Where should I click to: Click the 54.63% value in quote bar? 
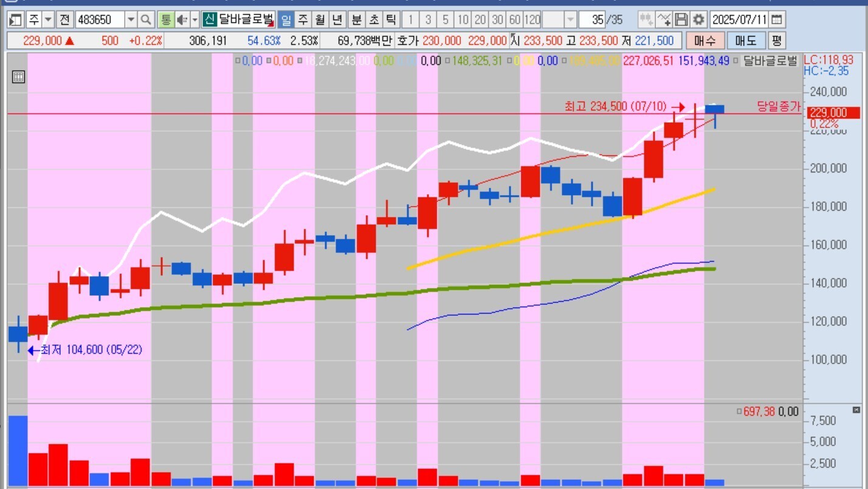click(x=264, y=41)
